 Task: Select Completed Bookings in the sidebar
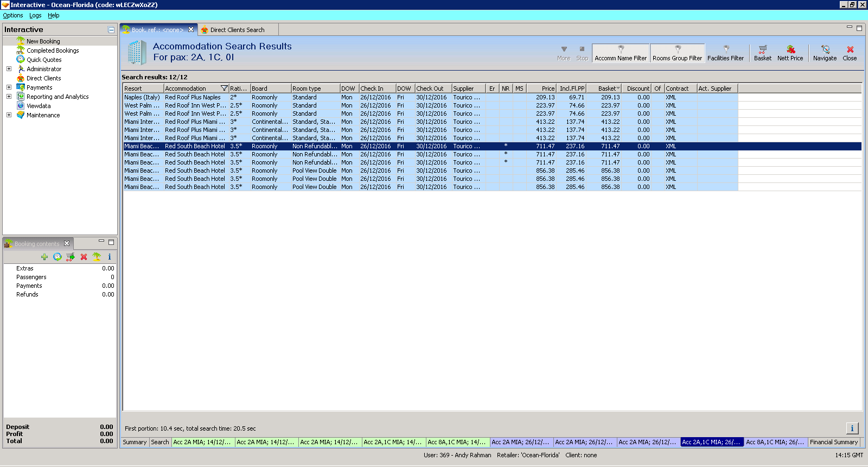tap(53, 51)
